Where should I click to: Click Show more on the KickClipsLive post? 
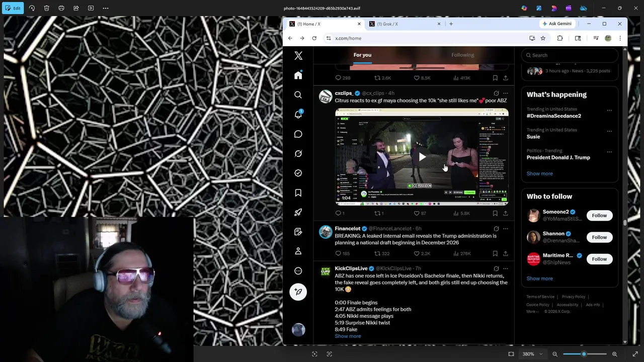pyautogui.click(x=348, y=336)
